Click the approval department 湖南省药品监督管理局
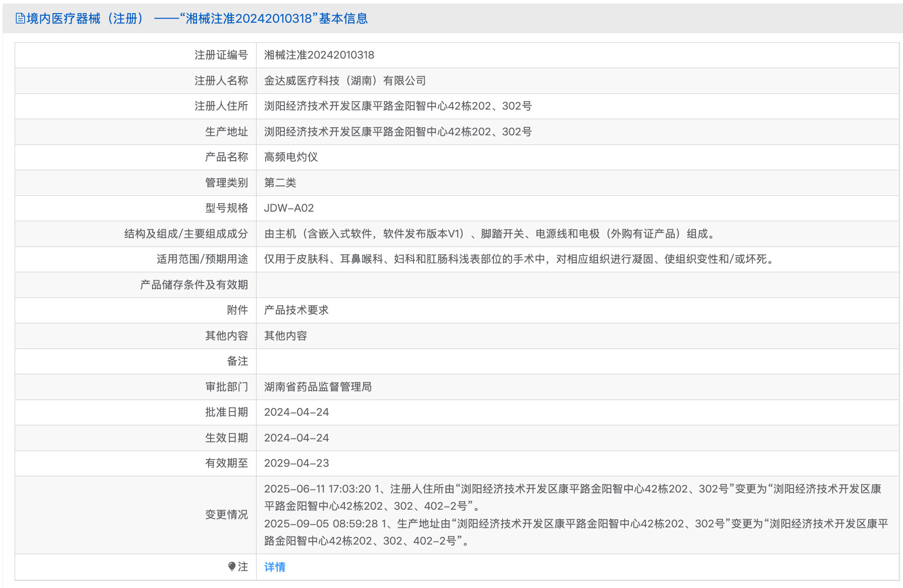Viewport: 903px width, 588px height. click(x=318, y=386)
